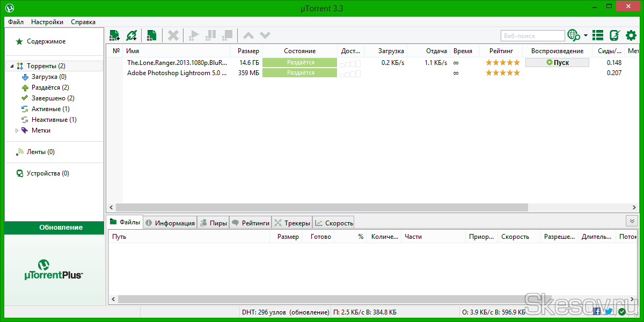The height and width of the screenshot is (322, 644).
Task: Collapse the details pane with chevron button
Action: 632,221
